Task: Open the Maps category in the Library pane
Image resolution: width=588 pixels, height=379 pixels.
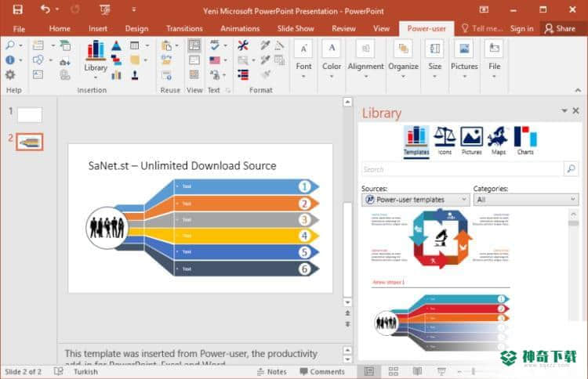Action: [498, 141]
